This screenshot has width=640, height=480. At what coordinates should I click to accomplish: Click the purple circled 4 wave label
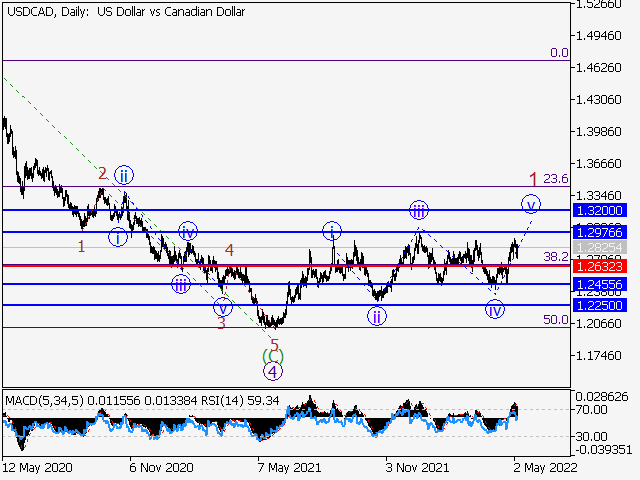pyautogui.click(x=272, y=372)
